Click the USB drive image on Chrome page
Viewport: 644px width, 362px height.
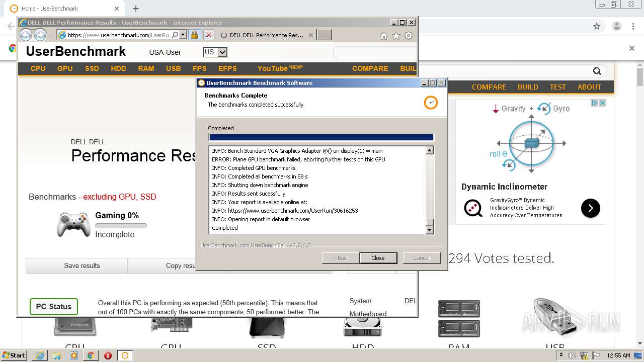(554, 318)
